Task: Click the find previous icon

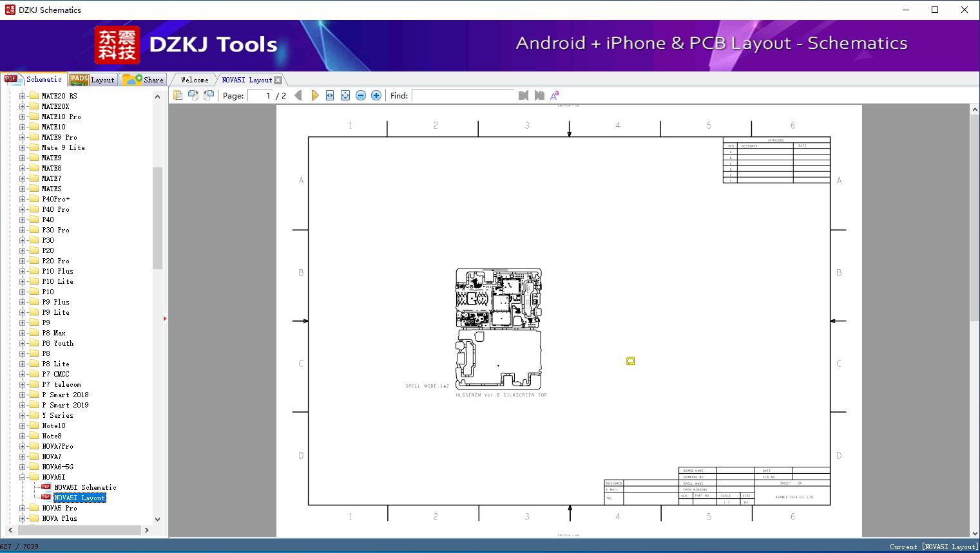Action: (523, 95)
